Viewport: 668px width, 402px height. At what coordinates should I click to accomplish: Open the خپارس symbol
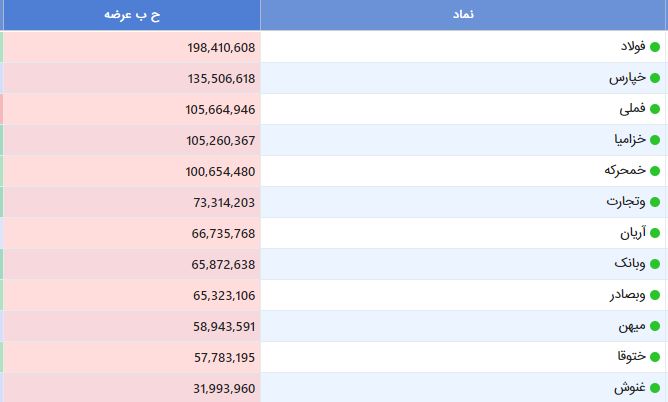[627, 78]
